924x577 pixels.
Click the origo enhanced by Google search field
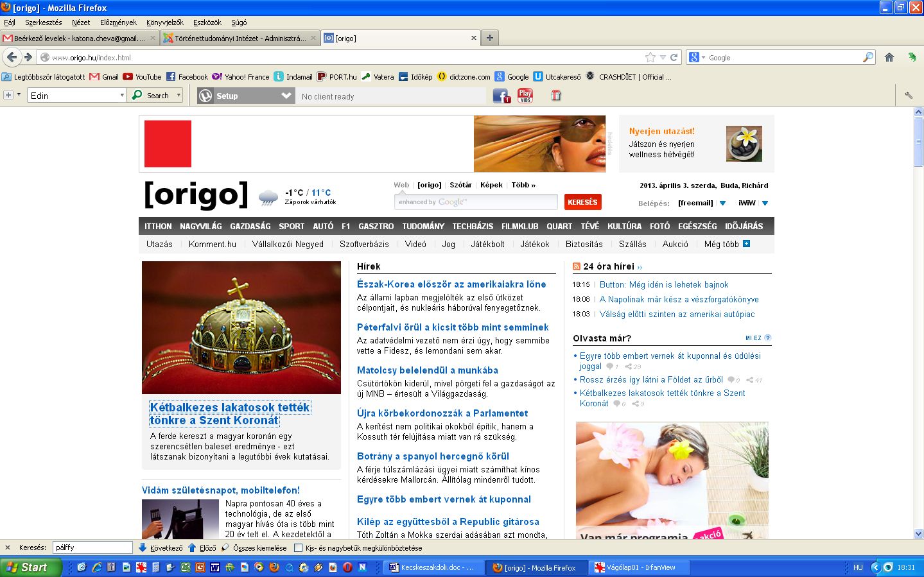pyautogui.click(x=476, y=202)
